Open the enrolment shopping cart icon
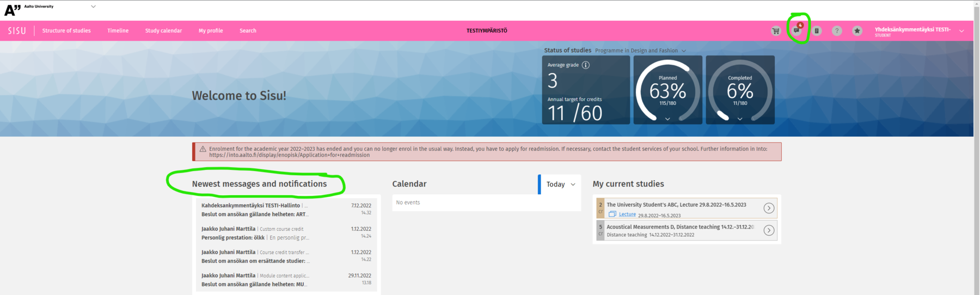 click(x=776, y=31)
